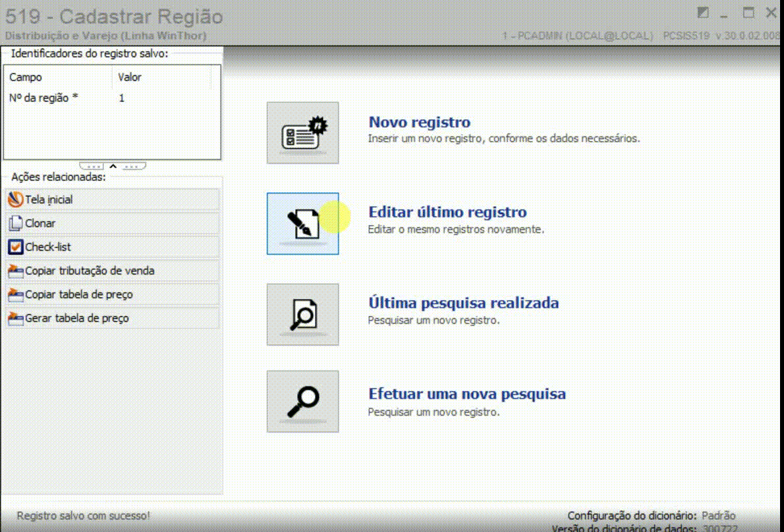Click Inserir um novo registro description
The width and height of the screenshot is (784, 532).
pos(504,138)
